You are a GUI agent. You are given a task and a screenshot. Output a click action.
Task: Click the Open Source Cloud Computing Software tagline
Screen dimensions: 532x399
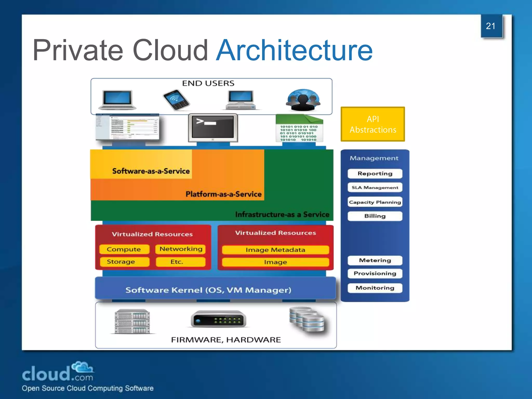88,388
